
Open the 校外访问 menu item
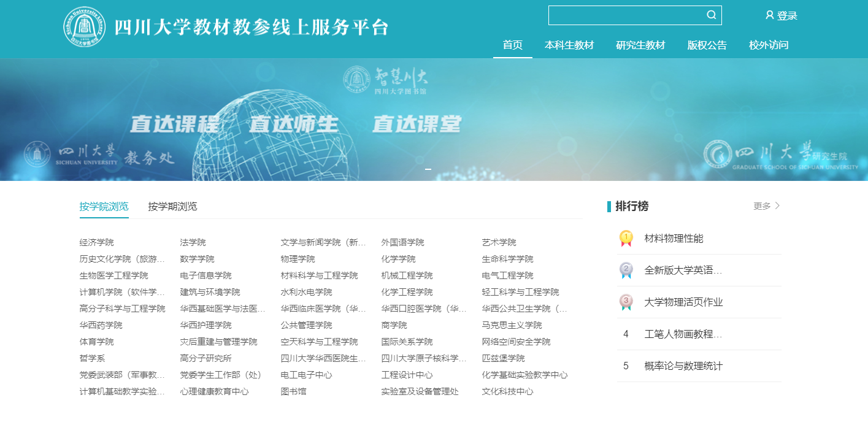(769, 45)
